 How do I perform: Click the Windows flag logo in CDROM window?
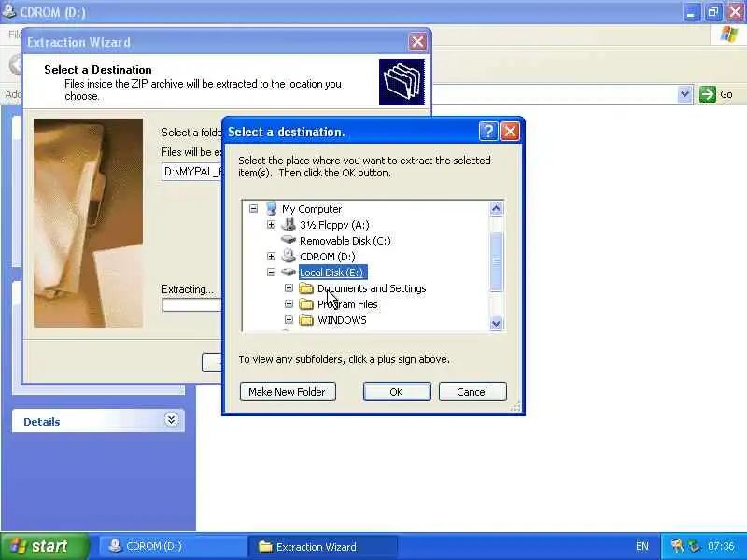click(729, 35)
